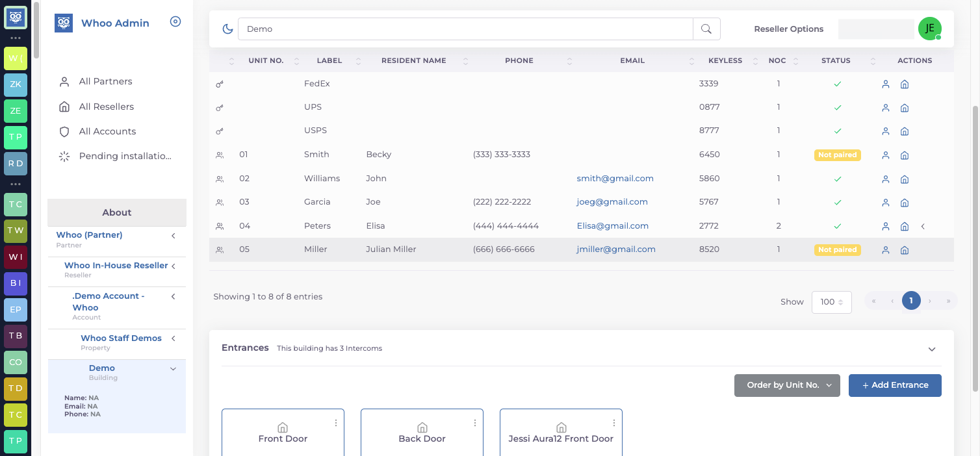Viewport: 980px width, 456px height.
Task: Open the Show 100 entries dropdown
Action: [832, 302]
